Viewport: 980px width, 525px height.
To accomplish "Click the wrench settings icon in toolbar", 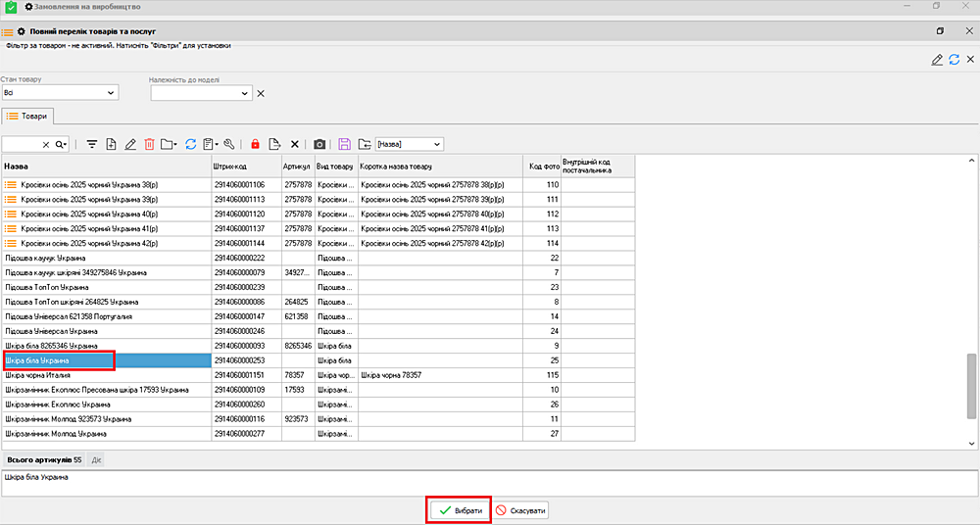I will (229, 144).
